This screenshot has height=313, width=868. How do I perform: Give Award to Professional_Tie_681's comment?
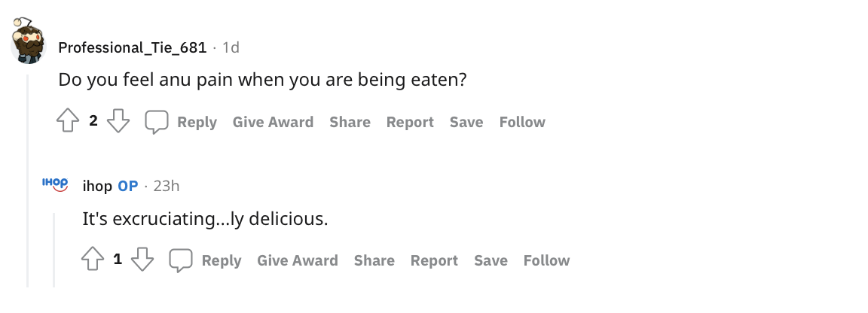click(273, 122)
